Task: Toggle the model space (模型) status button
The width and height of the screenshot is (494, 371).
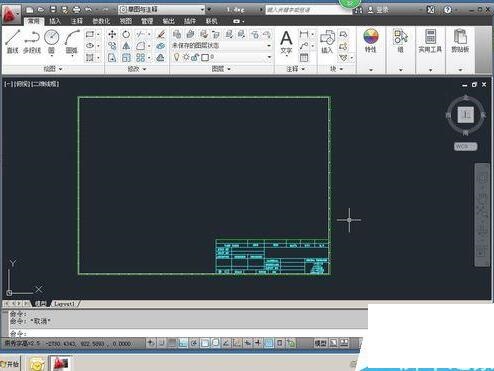Action: pos(321,343)
